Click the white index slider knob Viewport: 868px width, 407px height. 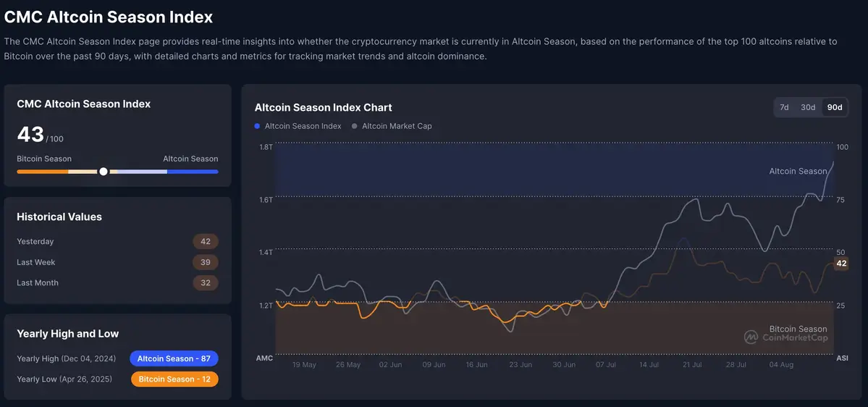(x=103, y=172)
